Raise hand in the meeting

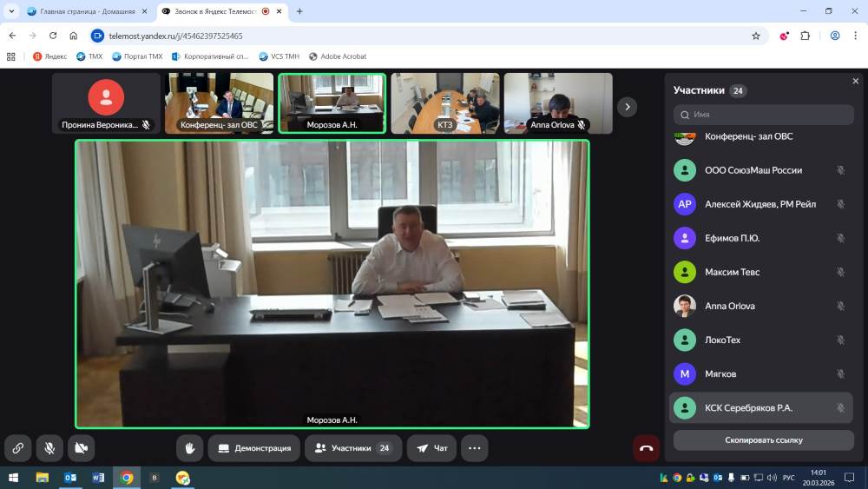189,448
